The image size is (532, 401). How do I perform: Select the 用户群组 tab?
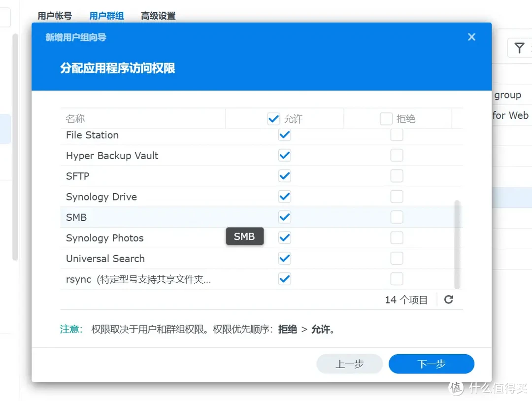[x=106, y=15]
